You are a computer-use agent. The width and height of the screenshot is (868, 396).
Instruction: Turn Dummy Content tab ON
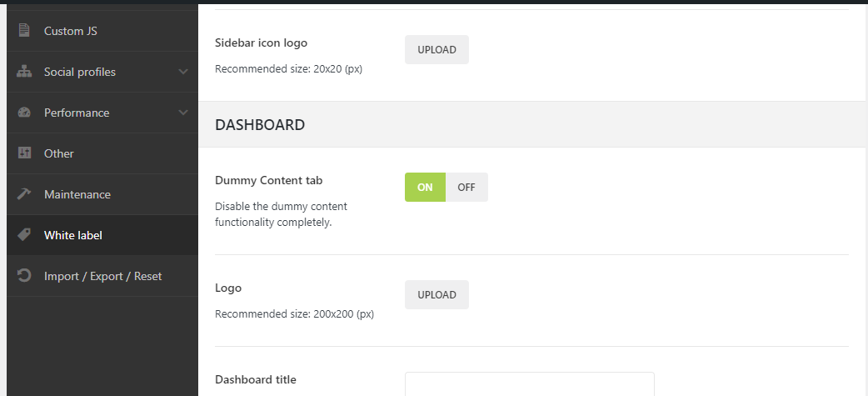[425, 187]
